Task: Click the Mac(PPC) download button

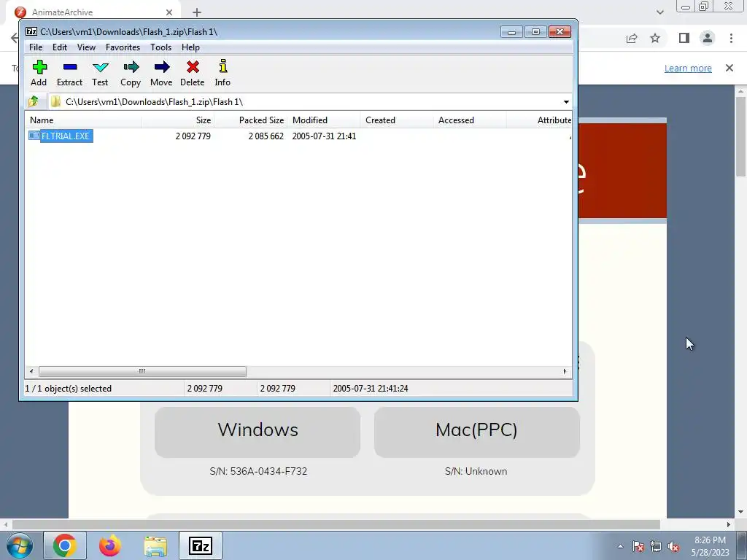Action: pos(476,432)
